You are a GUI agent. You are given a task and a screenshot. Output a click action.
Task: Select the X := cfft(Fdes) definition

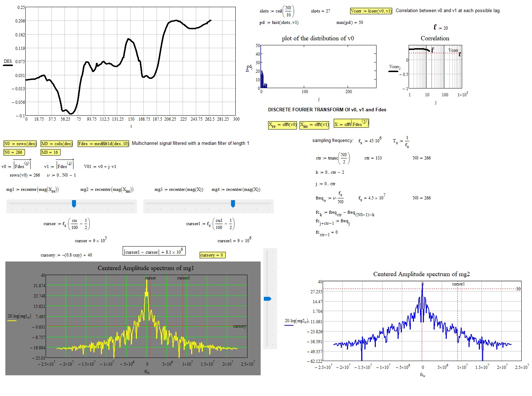[x=351, y=124]
